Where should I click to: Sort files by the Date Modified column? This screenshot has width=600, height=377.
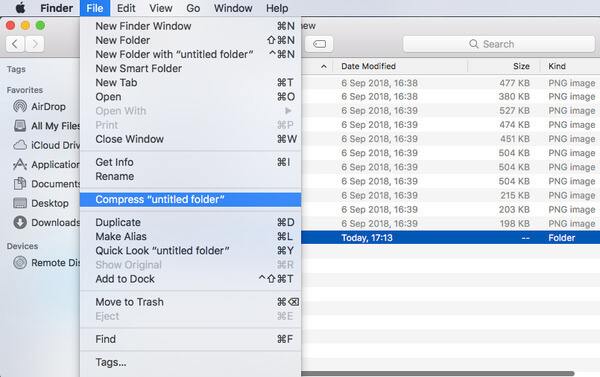(368, 66)
